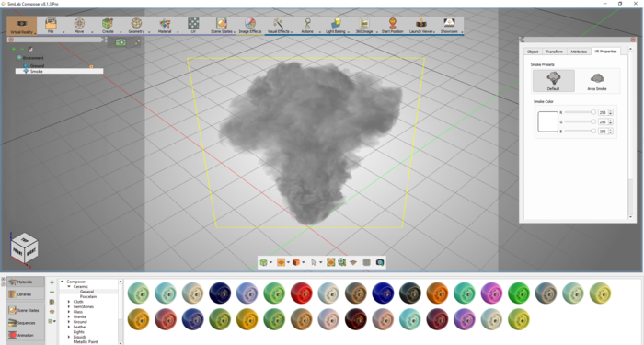644x345 pixels.
Task: Click the camera snapshot icon in the viewport toolbar
Action: tap(380, 262)
